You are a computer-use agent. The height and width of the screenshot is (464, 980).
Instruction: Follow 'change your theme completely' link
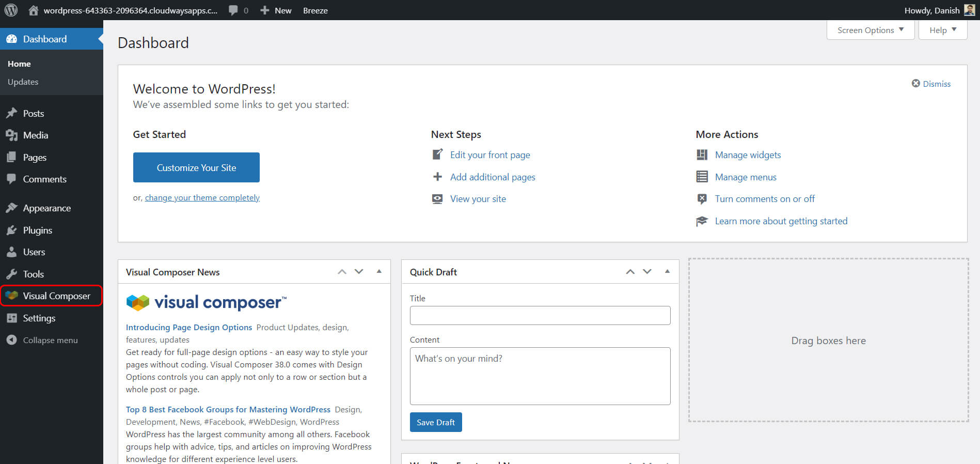coord(202,197)
